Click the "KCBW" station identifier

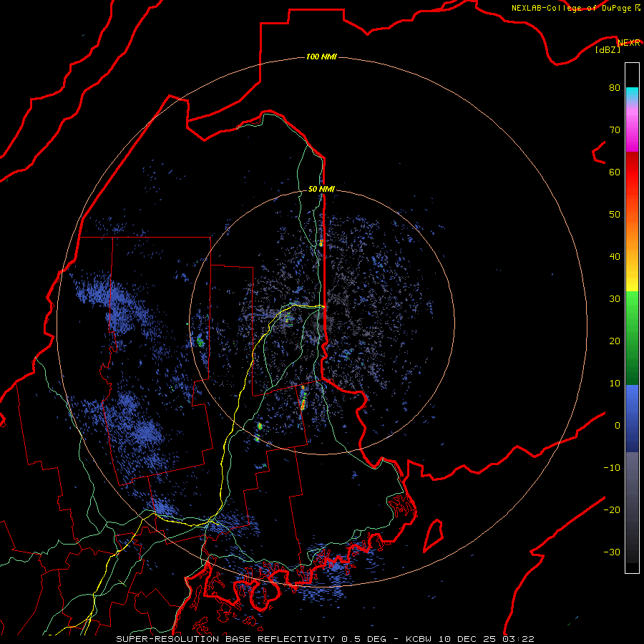click(420, 639)
